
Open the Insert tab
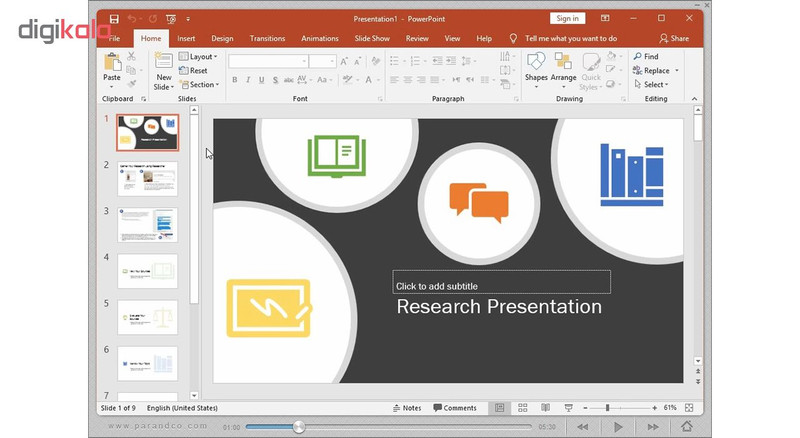pos(186,38)
